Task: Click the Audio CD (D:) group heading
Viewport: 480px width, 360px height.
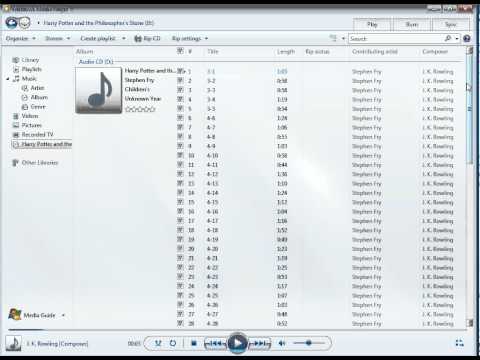Action: click(96, 62)
